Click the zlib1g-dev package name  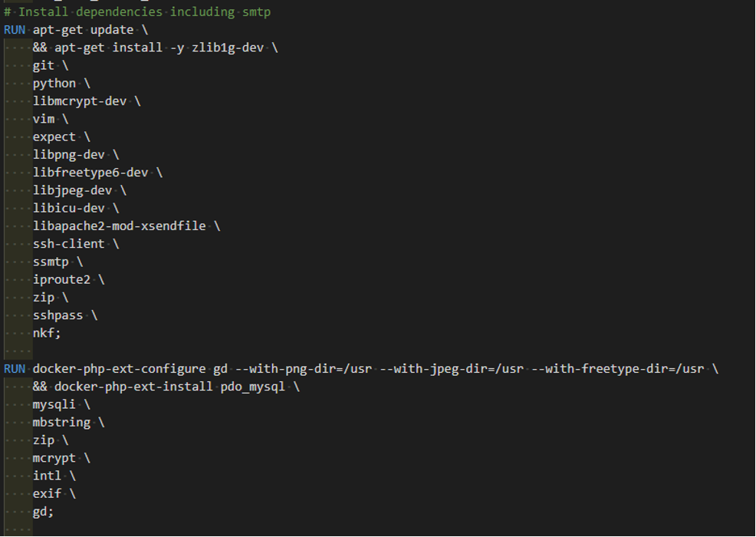click(x=228, y=48)
